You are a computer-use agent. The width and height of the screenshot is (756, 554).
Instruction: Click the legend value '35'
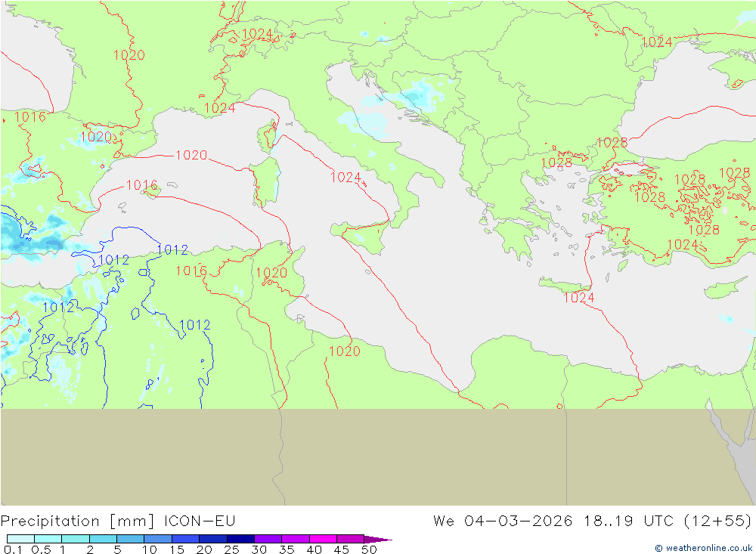(287, 549)
